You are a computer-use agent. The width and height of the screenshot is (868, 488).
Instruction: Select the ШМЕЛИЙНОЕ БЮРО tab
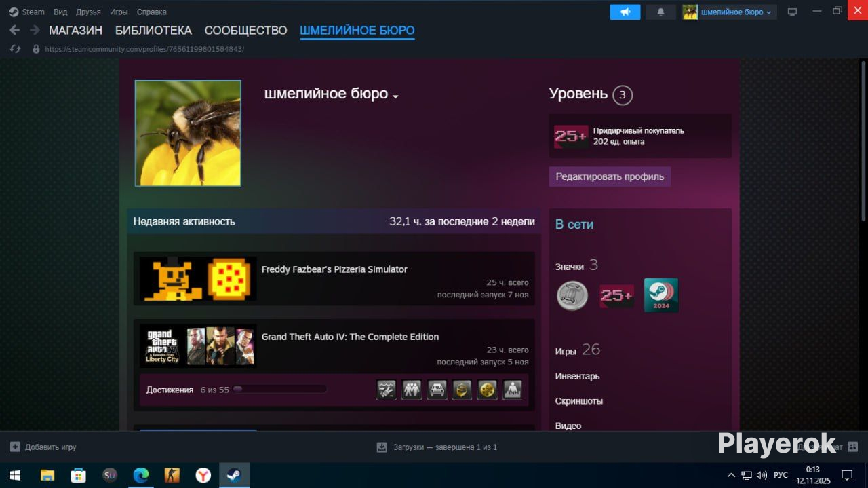[357, 31]
